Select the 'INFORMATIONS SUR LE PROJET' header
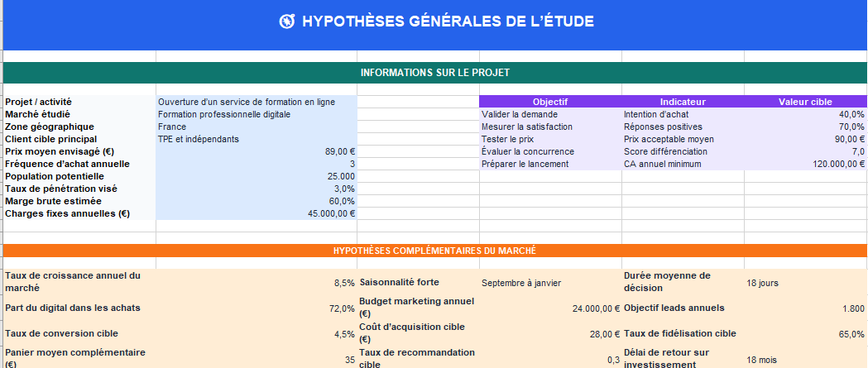 point(435,73)
